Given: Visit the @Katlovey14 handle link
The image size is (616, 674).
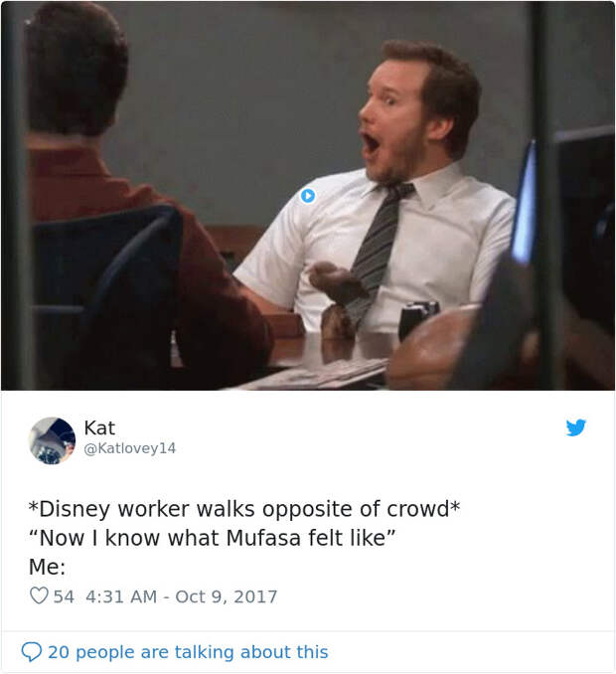Looking at the screenshot, I should [x=130, y=448].
